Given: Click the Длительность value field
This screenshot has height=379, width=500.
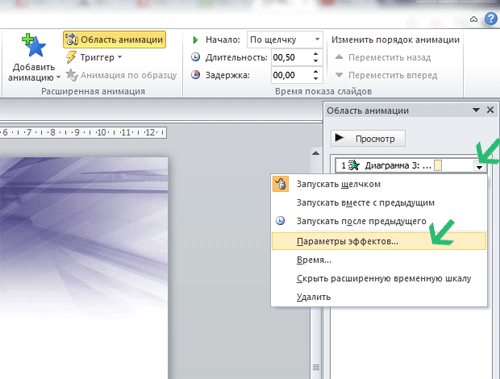Looking at the screenshot, I should pos(291,57).
